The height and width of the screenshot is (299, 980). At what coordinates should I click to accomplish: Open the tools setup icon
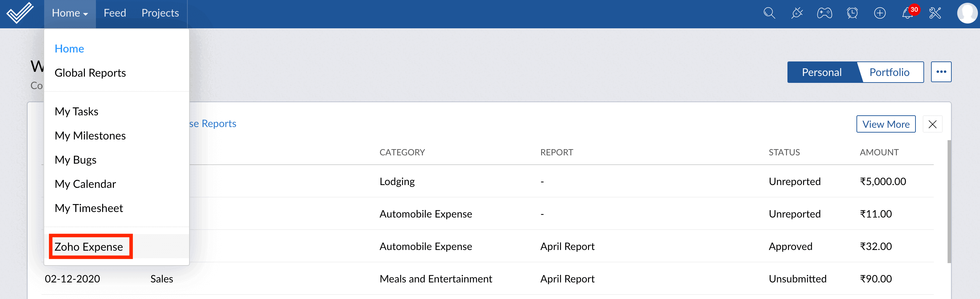(x=935, y=13)
